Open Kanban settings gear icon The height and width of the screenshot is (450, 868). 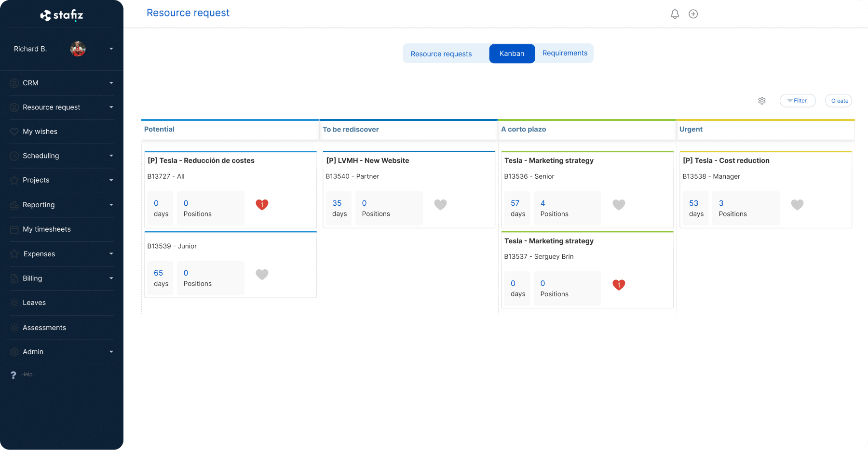tap(762, 101)
